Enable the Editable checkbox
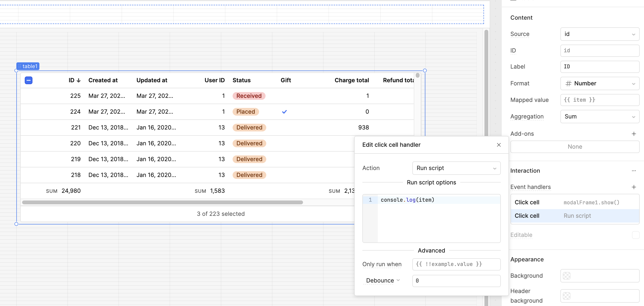 point(635,235)
